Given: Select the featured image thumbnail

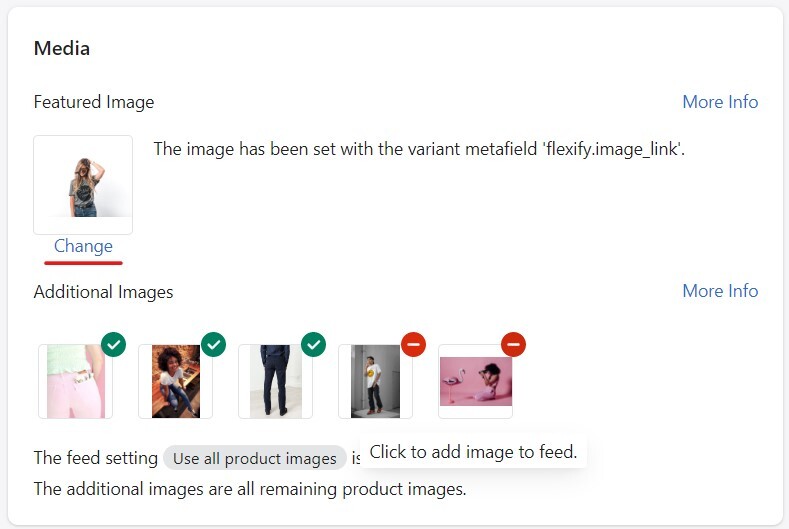Looking at the screenshot, I should coord(83,185).
